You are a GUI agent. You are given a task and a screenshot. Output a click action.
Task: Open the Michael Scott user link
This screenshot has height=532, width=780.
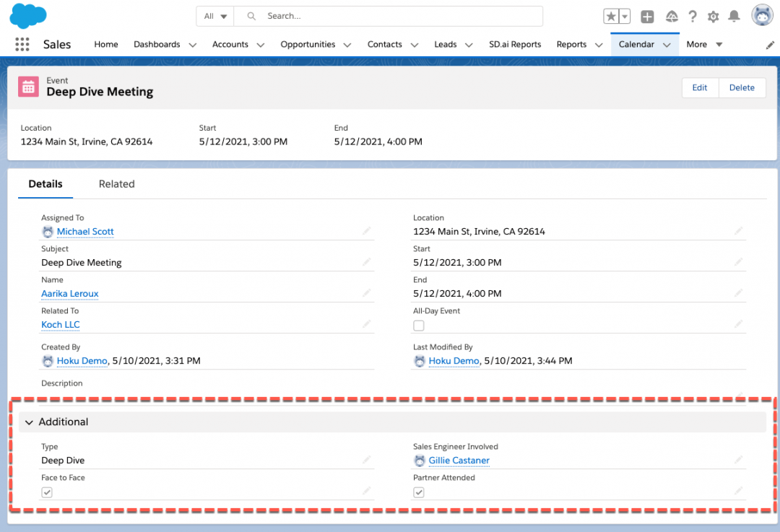pos(85,232)
